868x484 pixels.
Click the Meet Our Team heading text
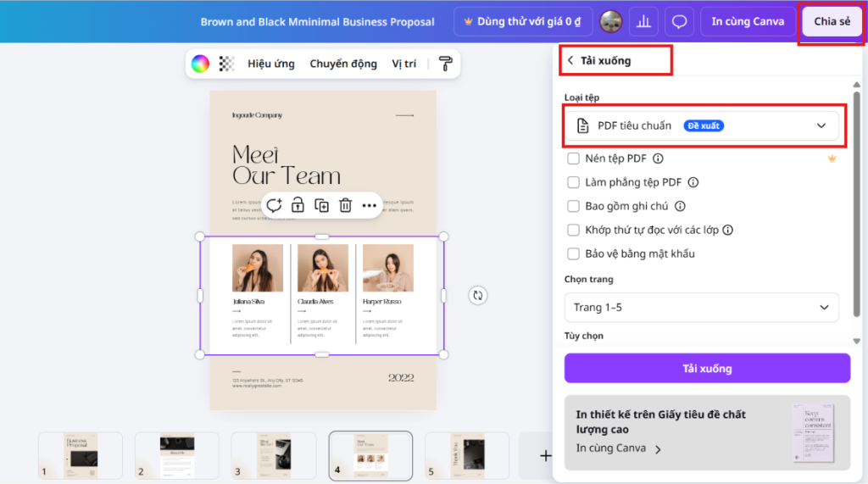pyautogui.click(x=287, y=165)
